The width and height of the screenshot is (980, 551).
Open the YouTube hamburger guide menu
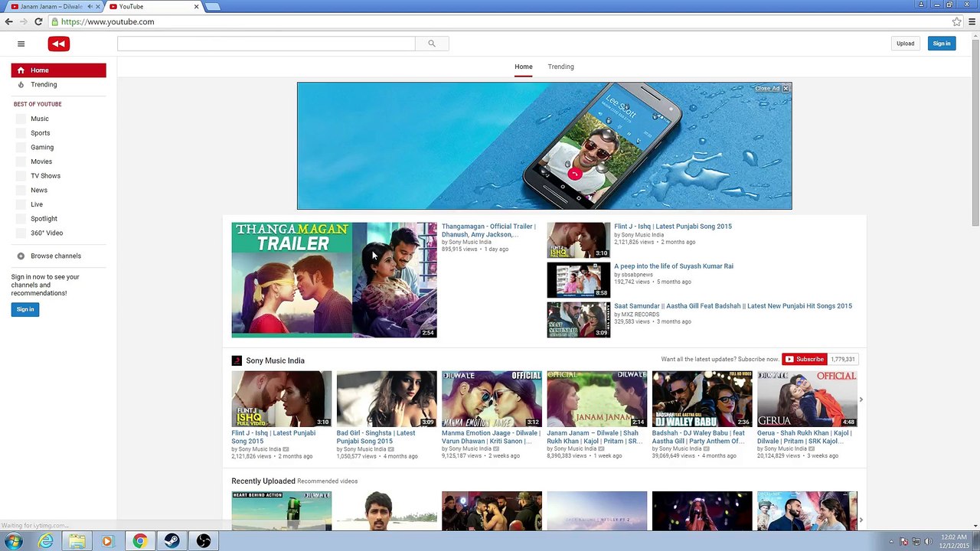coord(21,44)
